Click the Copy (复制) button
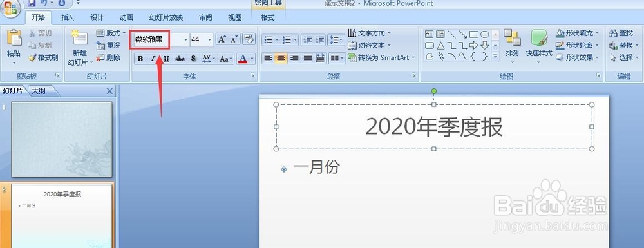644x248 pixels. click(x=40, y=46)
